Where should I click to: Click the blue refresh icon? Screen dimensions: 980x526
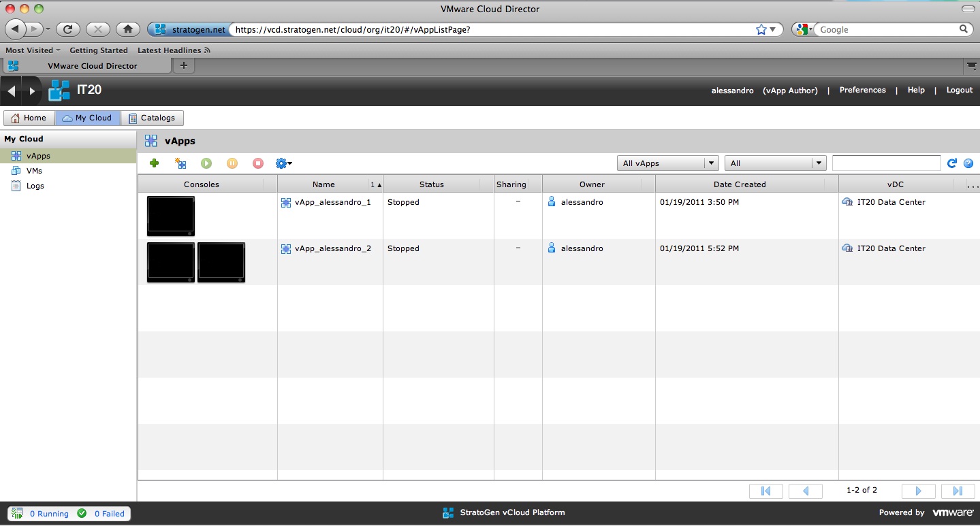[x=952, y=163]
